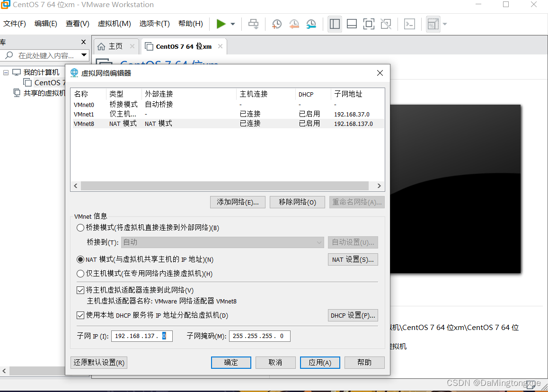Screen dimensions: 548x392
Task: Click the send Ctrl+Alt+Del toolbar icon
Action: point(253,24)
